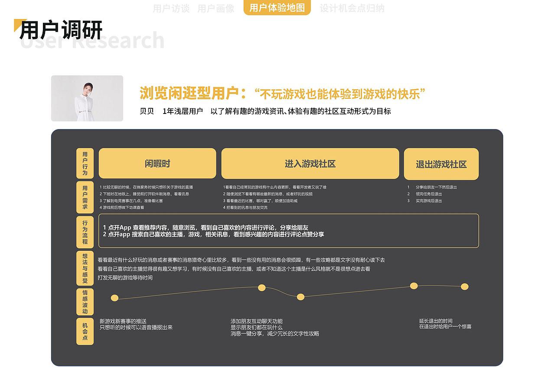This screenshot has height=392, width=555.
Task: Open the 用户访谈 tab
Action: coord(171,8)
